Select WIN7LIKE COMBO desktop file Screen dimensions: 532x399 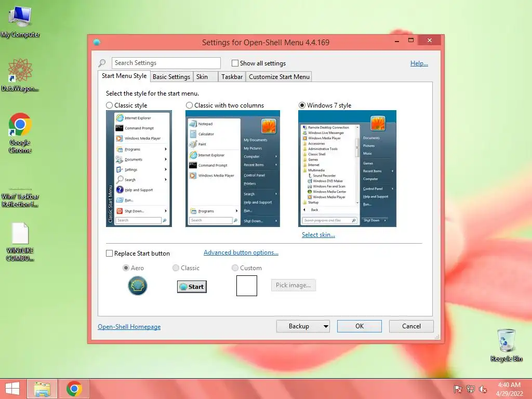(x=20, y=242)
